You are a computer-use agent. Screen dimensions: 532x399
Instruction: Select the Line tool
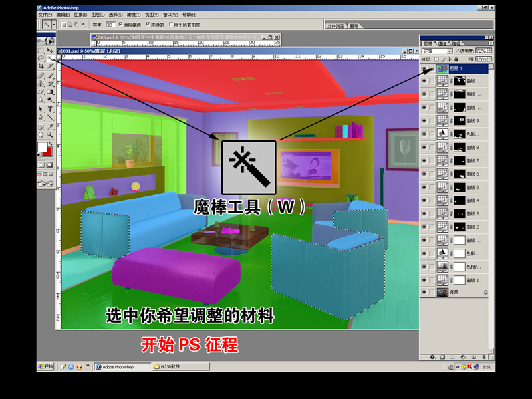[x=50, y=117]
